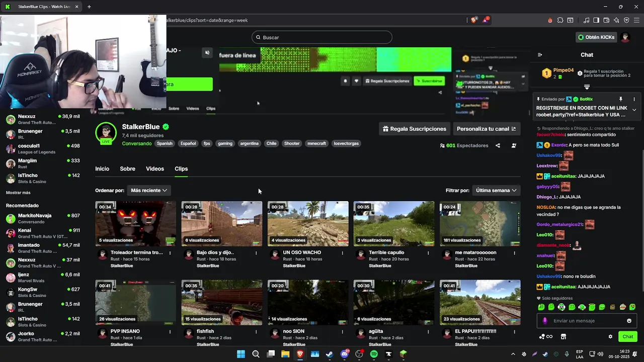This screenshot has height=362, width=644.
Task: Open the browser extensions puzzle icon
Action: (x=560, y=20)
